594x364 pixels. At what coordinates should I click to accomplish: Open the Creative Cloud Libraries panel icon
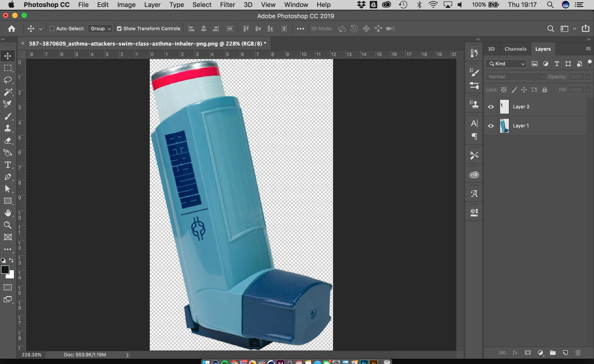[474, 175]
